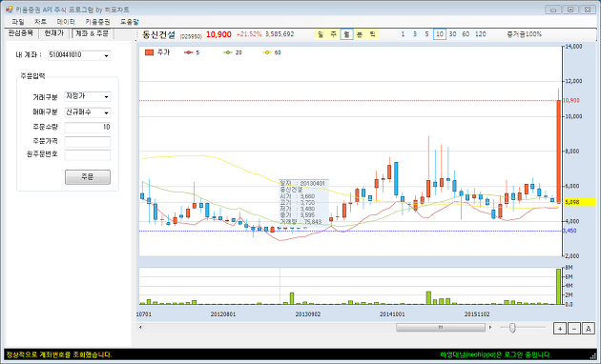Click the chart scrollbar left arrow
Screen dimensions: 601x364
click(140, 327)
